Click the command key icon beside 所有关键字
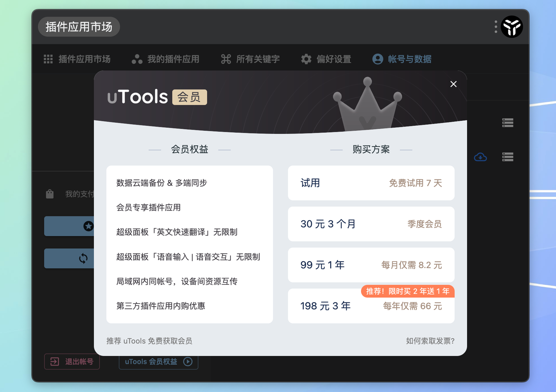Screen dimensions: 556x392 click(x=226, y=59)
